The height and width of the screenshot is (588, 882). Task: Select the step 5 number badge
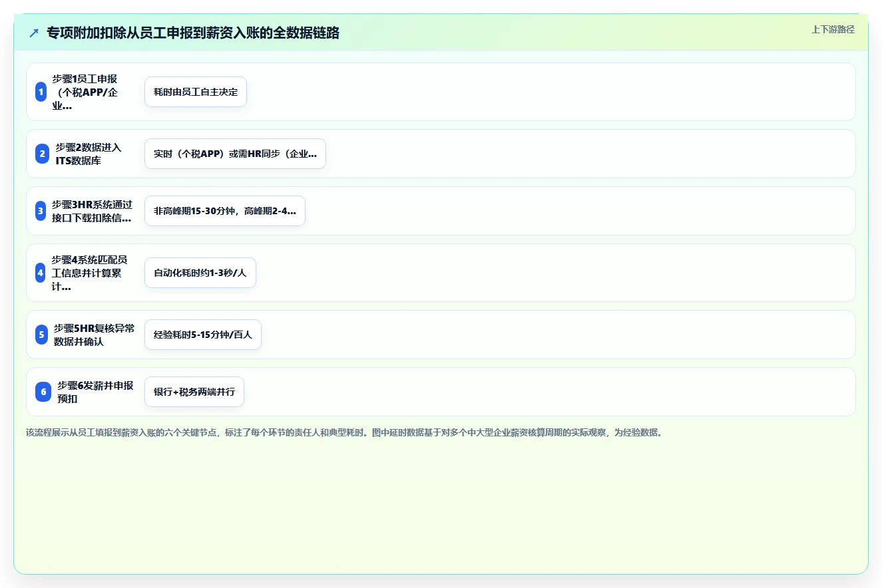tap(42, 335)
